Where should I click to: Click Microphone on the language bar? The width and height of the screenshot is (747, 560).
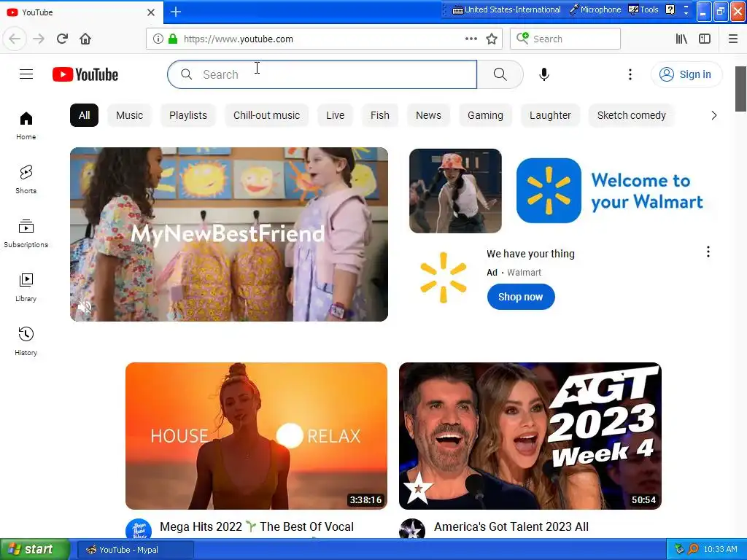tap(595, 9)
